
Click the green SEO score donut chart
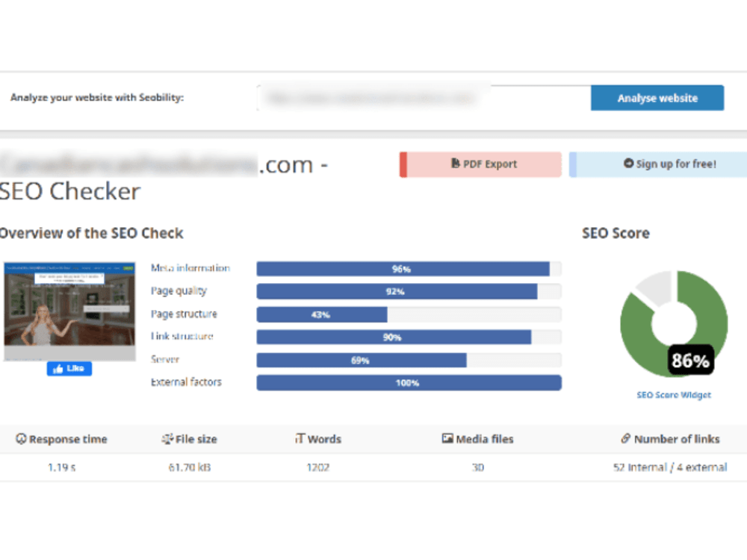click(x=674, y=324)
